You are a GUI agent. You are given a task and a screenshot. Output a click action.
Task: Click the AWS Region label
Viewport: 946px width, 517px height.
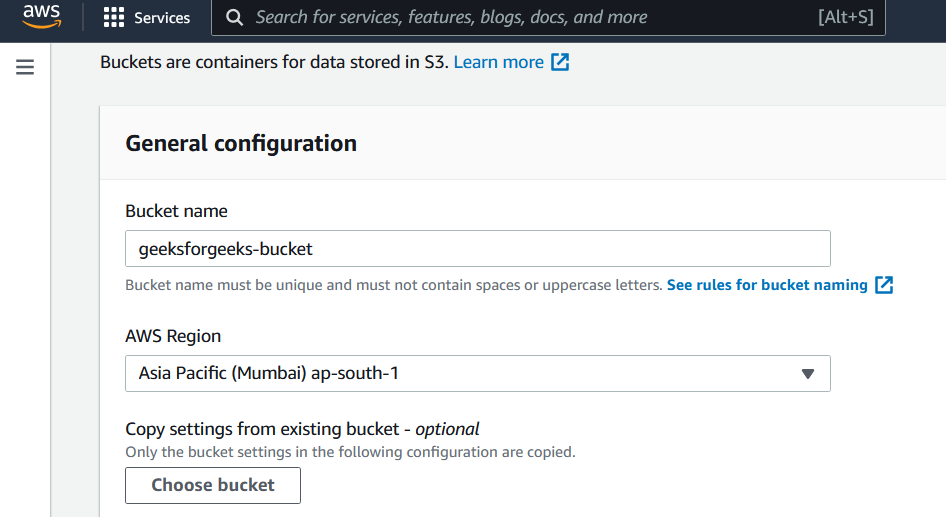173,336
